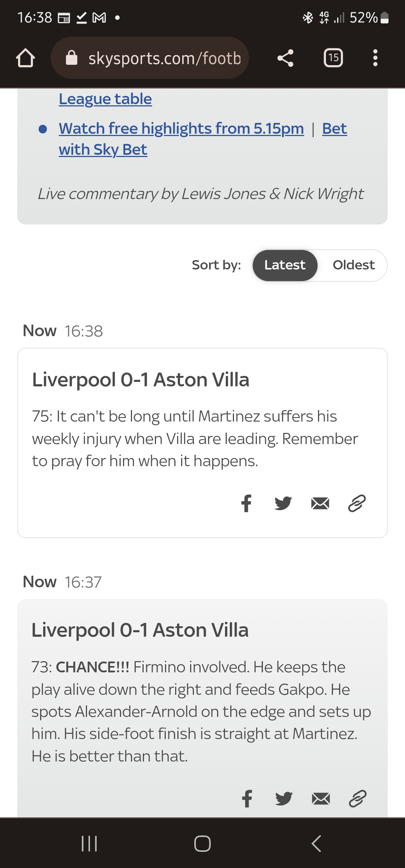Copy link for the 16:38 post
This screenshot has height=868, width=405.
pyautogui.click(x=357, y=503)
